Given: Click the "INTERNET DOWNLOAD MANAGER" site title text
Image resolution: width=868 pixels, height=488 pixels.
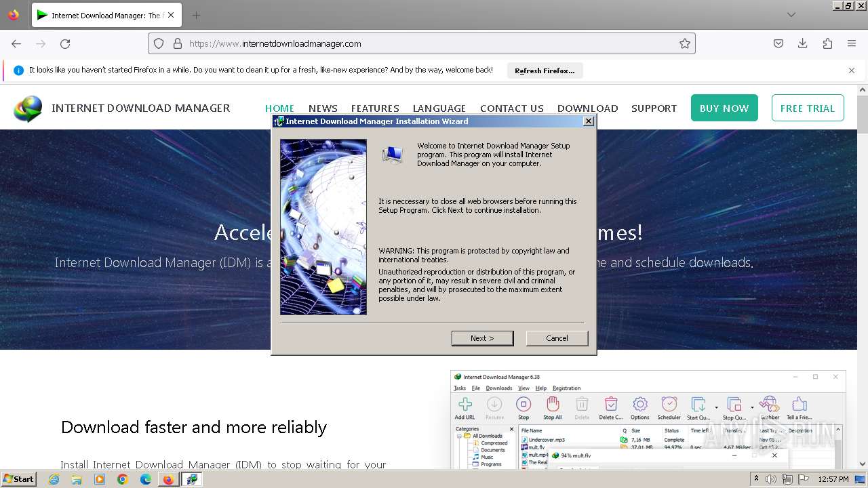Looking at the screenshot, I should tap(141, 108).
